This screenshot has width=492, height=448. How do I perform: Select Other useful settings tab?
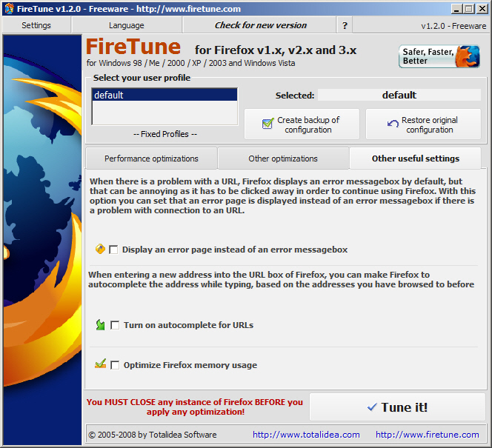click(x=416, y=158)
